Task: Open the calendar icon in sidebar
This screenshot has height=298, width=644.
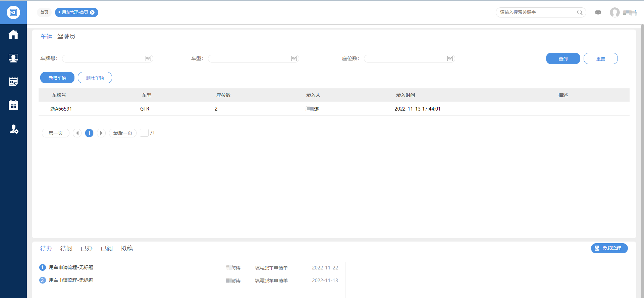Action: [13, 105]
